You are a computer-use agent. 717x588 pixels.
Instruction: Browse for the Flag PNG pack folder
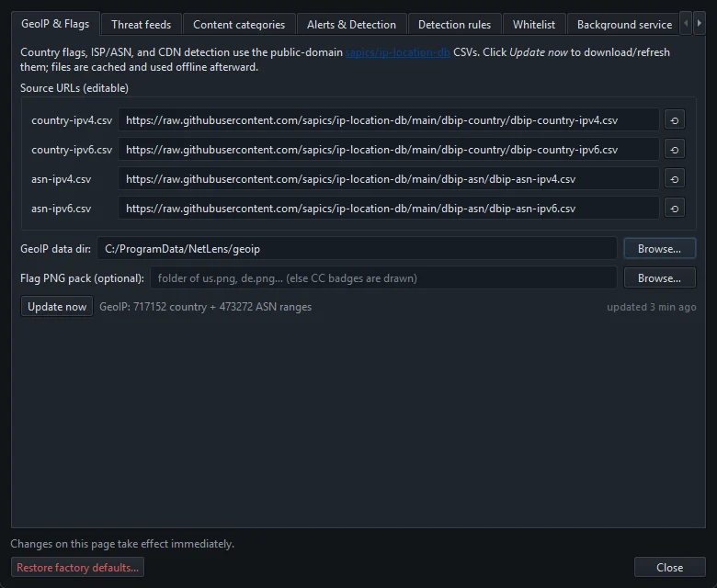coord(659,278)
